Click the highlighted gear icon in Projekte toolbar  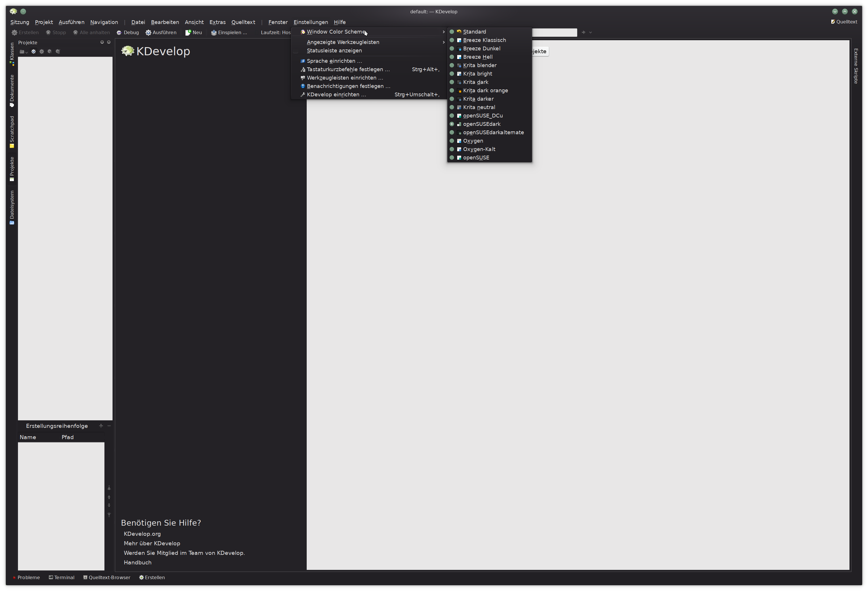click(34, 51)
